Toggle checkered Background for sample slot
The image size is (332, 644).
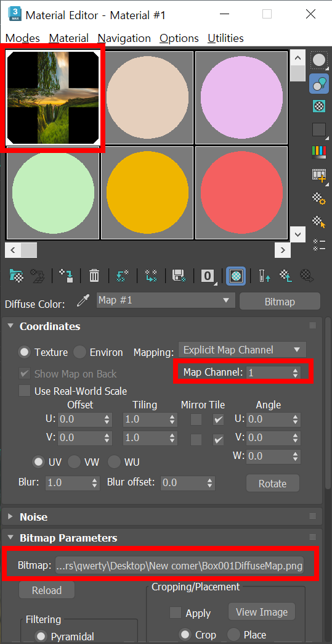coord(318,106)
